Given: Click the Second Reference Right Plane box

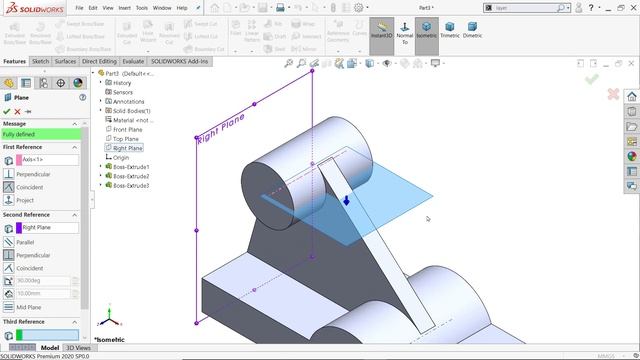Looking at the screenshot, I should (x=47, y=228).
